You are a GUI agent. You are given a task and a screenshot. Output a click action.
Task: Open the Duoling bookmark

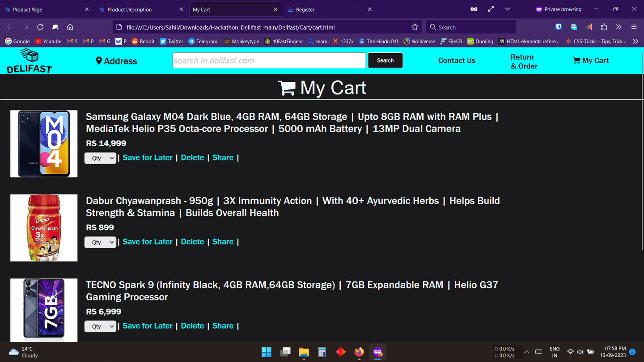point(480,41)
